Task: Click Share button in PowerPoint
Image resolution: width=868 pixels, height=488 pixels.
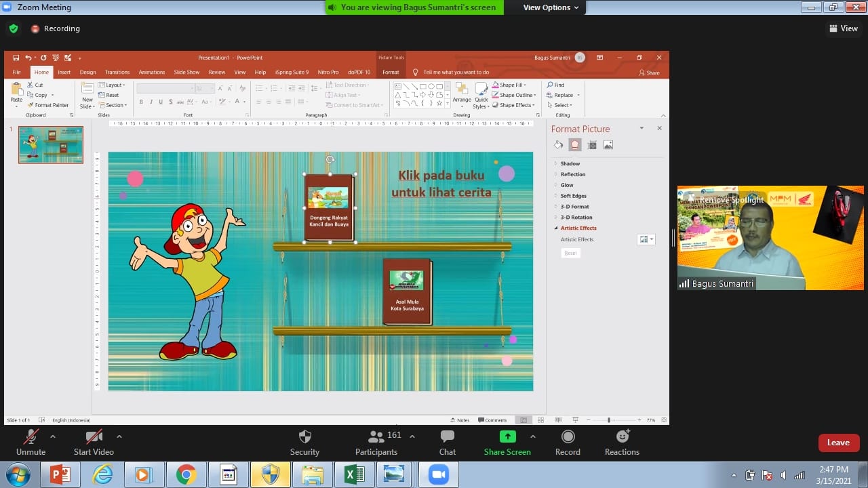Action: click(x=649, y=73)
